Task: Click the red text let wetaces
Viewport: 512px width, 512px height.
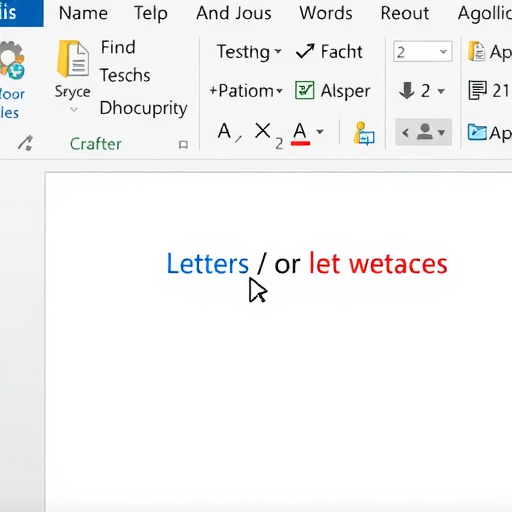Action: click(378, 264)
